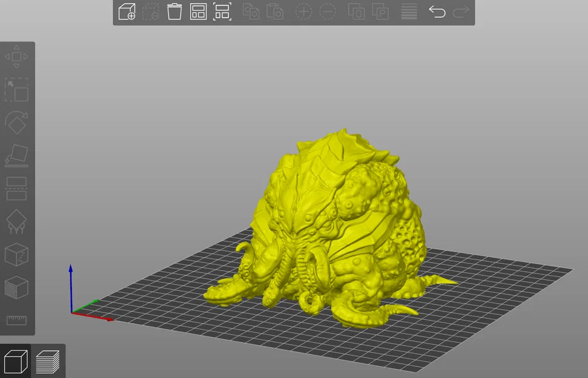Arrange models using the layout grid icon
588x378 pixels.
click(198, 11)
